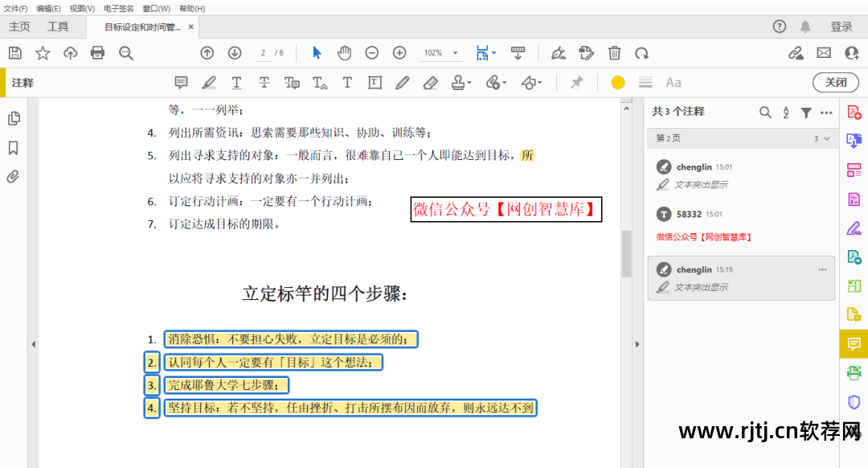Open the drawing shapes dropdown
This screenshot has width=868, height=468.
[531, 83]
